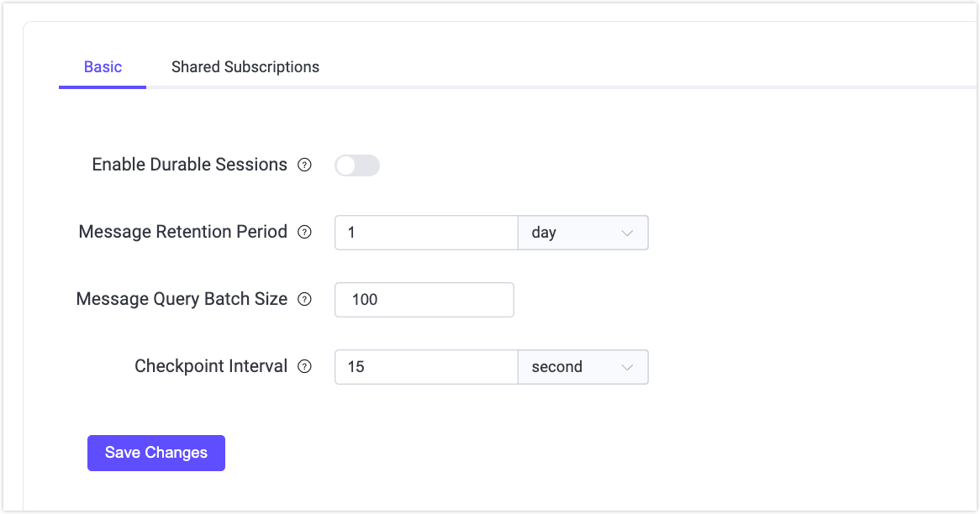Switch to the Shared Subscriptions tab
980x514 pixels.
coord(245,66)
